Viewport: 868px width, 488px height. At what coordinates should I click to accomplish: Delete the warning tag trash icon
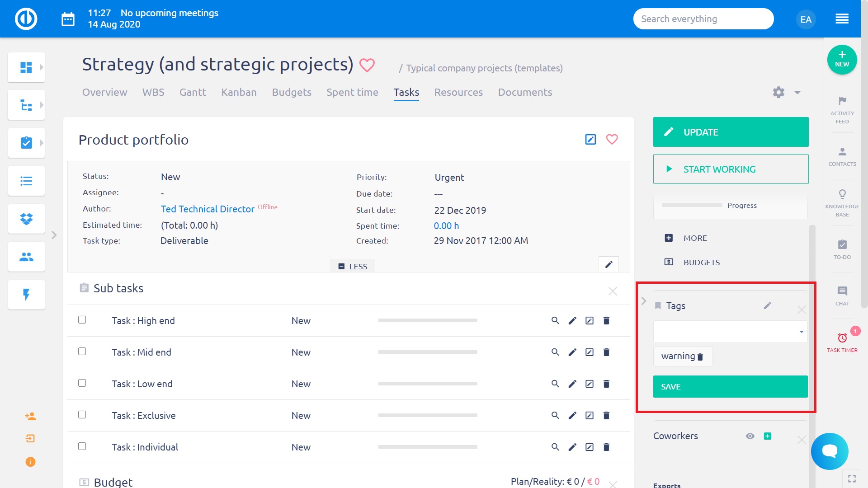(x=700, y=357)
